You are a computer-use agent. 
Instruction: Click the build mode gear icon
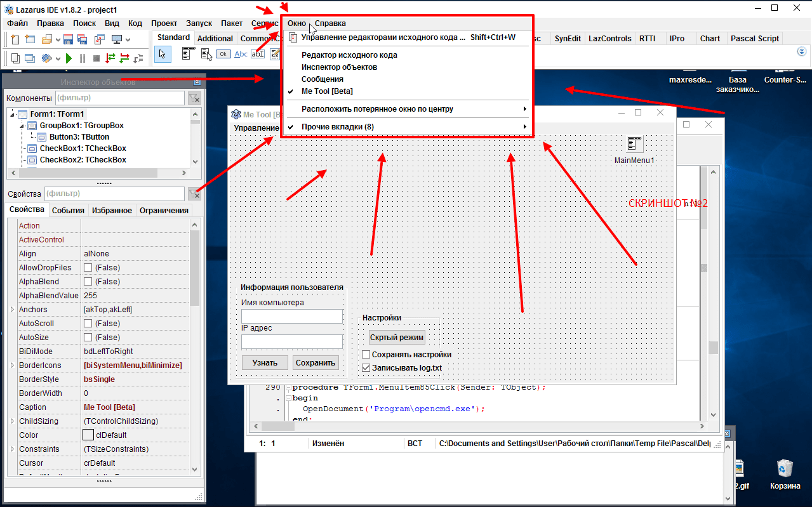[47, 58]
